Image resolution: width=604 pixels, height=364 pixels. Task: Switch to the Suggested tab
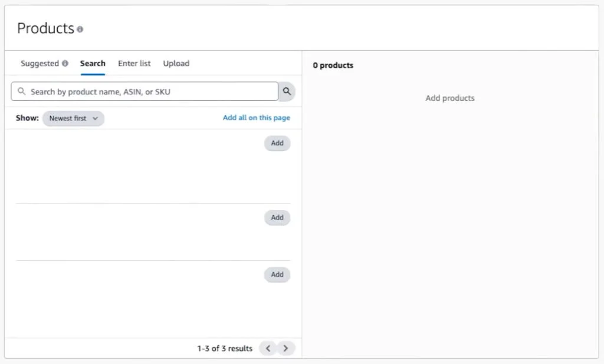40,63
